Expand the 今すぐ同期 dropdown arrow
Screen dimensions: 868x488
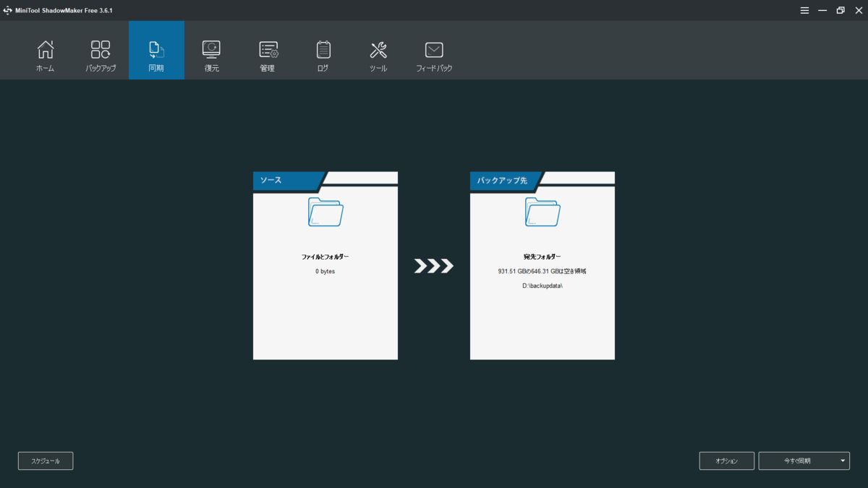click(x=843, y=461)
